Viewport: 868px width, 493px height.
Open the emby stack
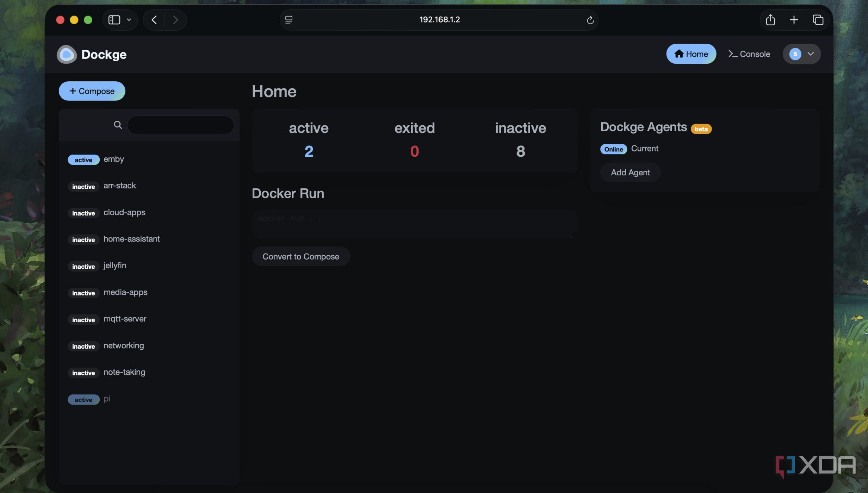click(149, 159)
